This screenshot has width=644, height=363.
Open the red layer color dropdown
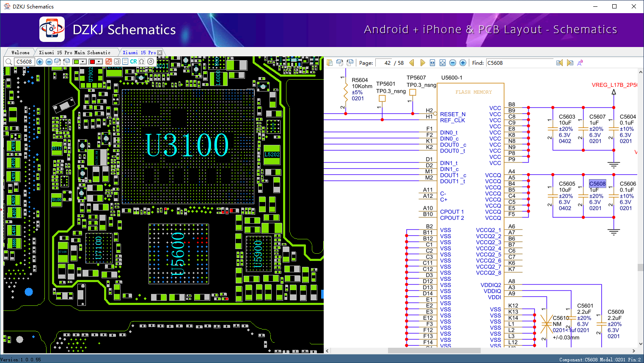pyautogui.click(x=99, y=62)
